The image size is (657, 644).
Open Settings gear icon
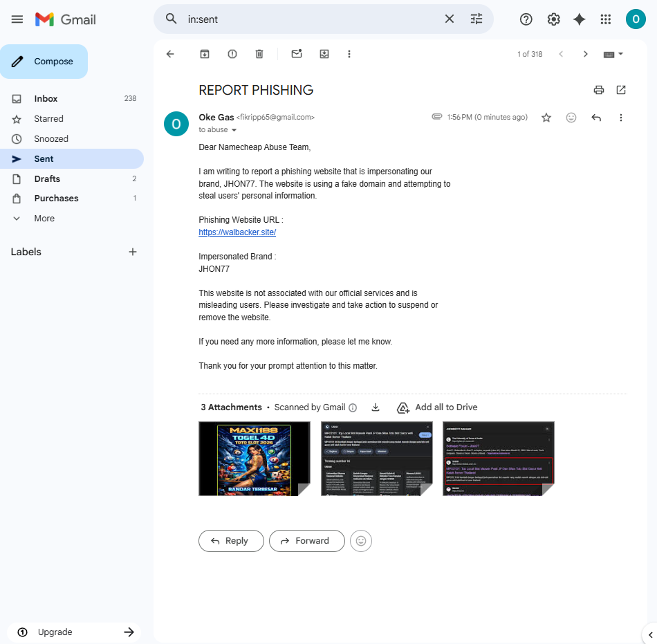click(553, 19)
